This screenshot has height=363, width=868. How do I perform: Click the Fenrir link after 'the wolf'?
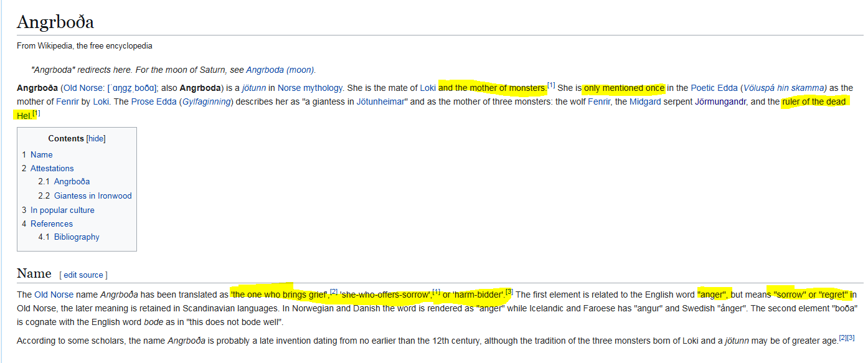point(599,101)
